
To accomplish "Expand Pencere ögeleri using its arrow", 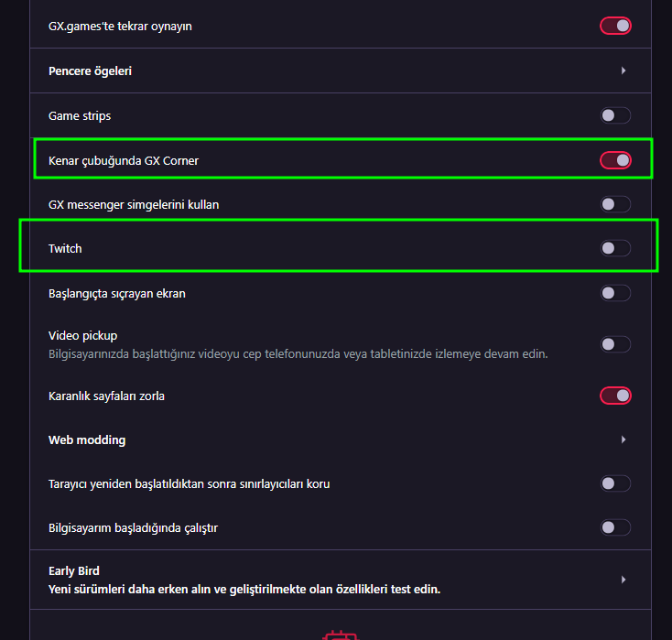I will pyautogui.click(x=623, y=71).
